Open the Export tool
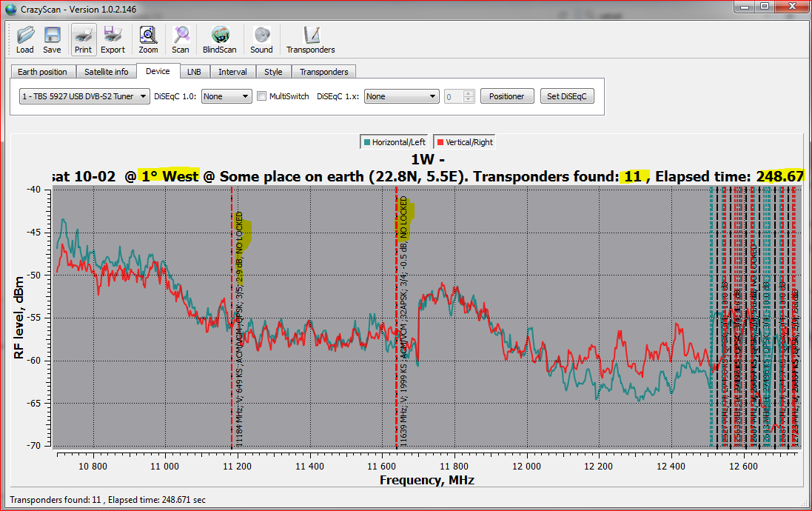This screenshot has width=812, height=511. pos(113,40)
